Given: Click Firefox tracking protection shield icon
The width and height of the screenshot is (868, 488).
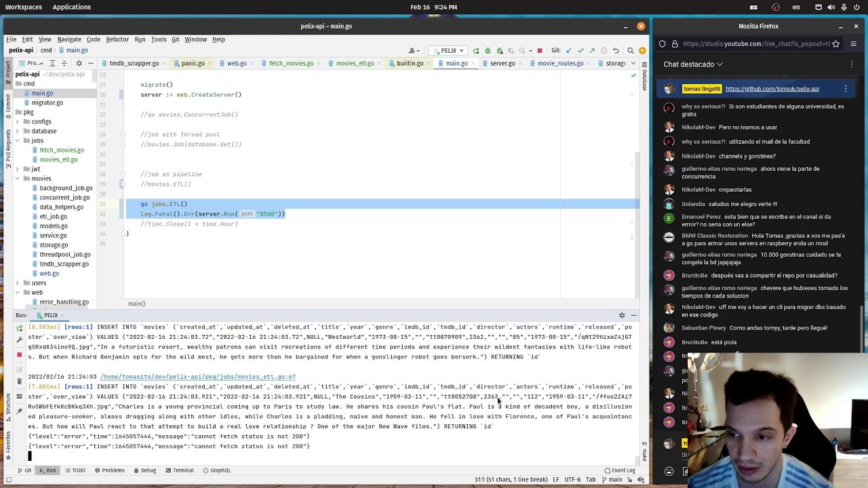Looking at the screenshot, I should click(x=663, y=44).
